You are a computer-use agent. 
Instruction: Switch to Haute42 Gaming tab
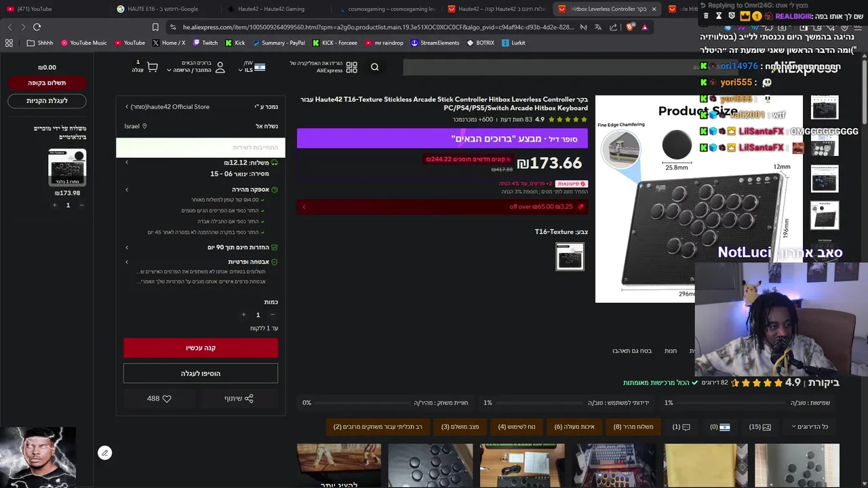[x=273, y=9]
